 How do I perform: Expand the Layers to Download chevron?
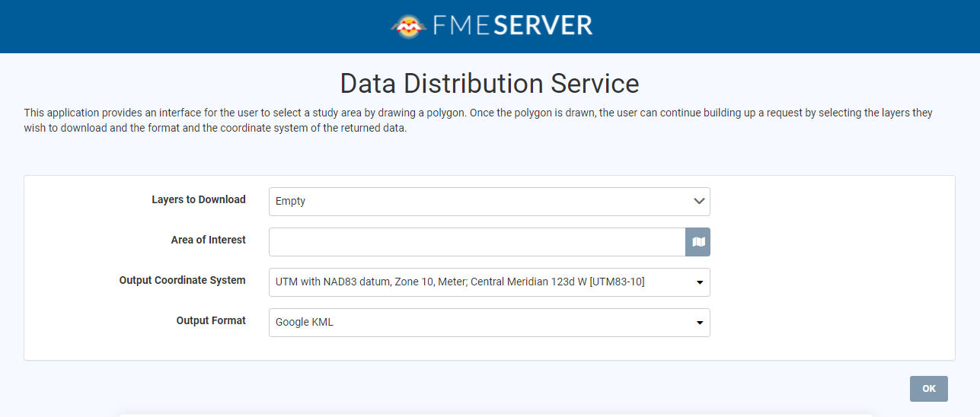(x=699, y=202)
